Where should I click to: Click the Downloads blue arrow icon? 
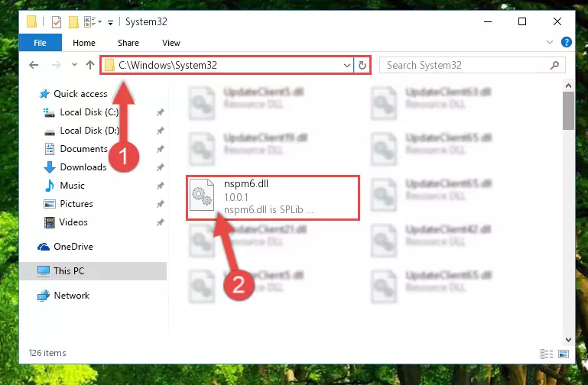tap(50, 167)
